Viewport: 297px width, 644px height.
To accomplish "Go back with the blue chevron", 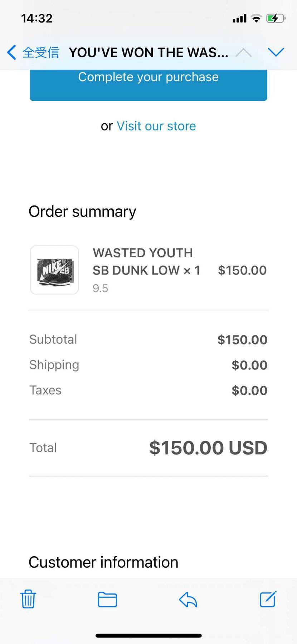I will click(11, 52).
